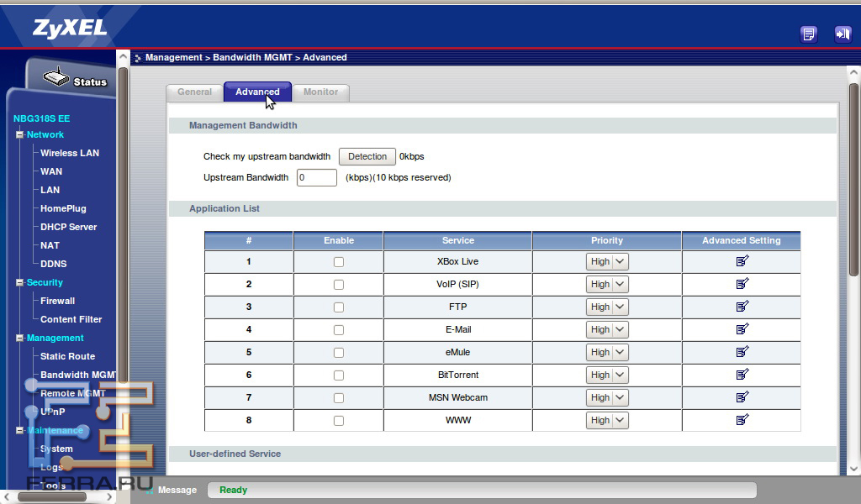The width and height of the screenshot is (861, 504).
Task: Click the Detection button
Action: pyautogui.click(x=367, y=157)
